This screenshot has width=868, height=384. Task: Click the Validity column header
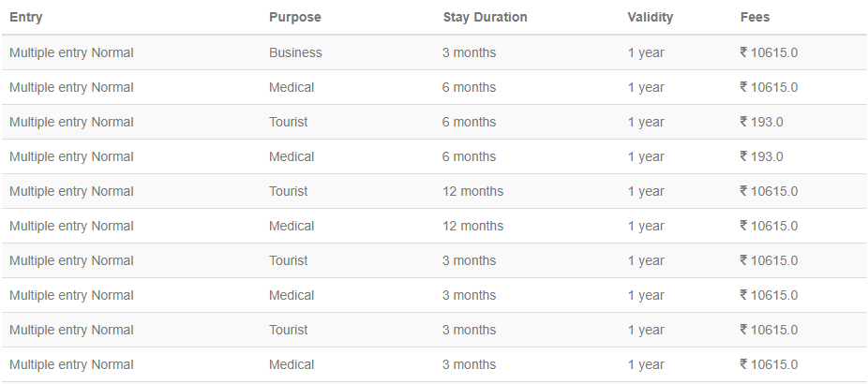coord(650,17)
